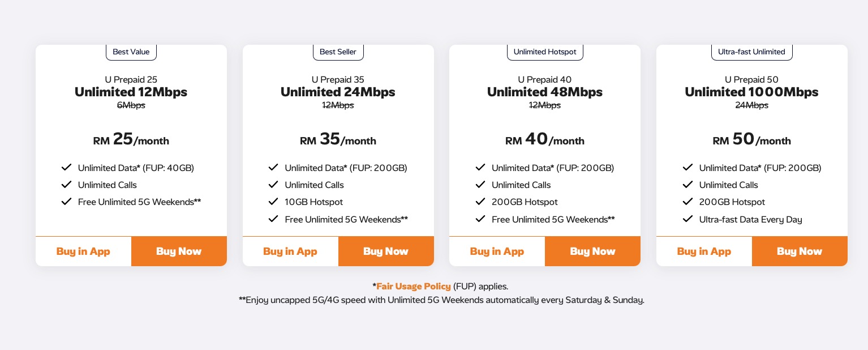Click the Ultra-fast Unlimited badge
This screenshot has height=350, width=868.
752,52
